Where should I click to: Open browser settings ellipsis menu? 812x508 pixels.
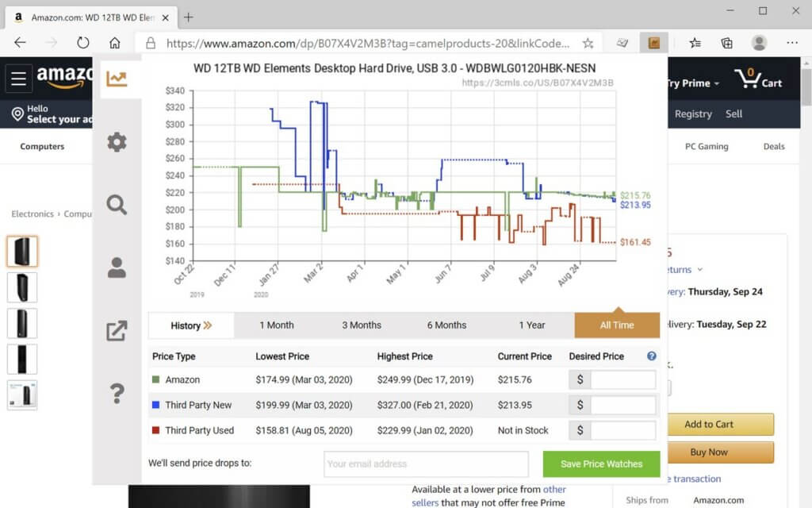point(792,43)
